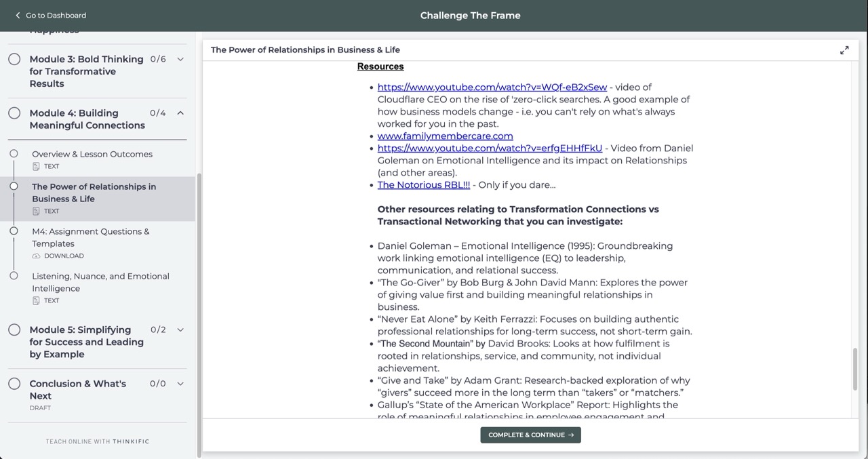Click Complete & Continue button
The height and width of the screenshot is (459, 868).
coord(530,435)
